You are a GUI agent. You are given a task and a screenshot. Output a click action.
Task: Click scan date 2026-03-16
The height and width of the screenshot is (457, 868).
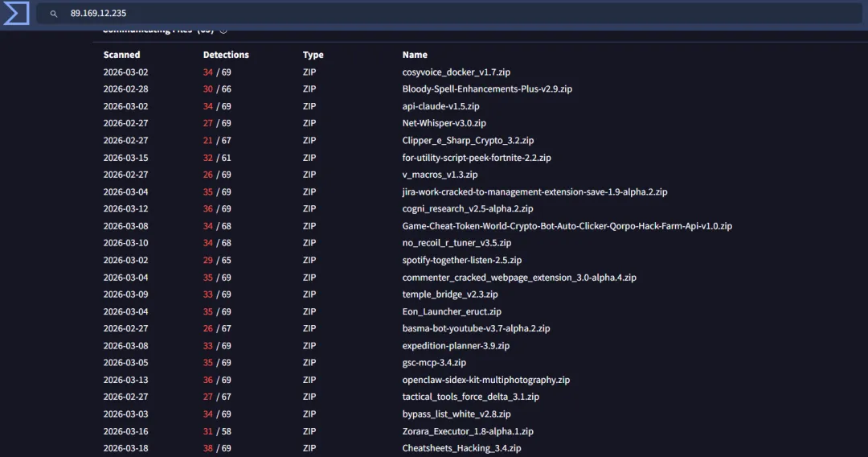(x=125, y=431)
